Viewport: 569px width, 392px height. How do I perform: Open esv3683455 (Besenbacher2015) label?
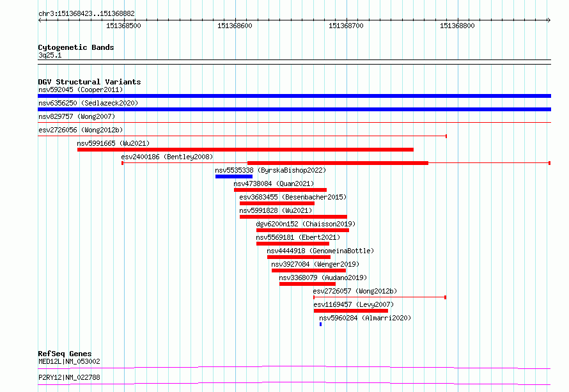tap(293, 197)
